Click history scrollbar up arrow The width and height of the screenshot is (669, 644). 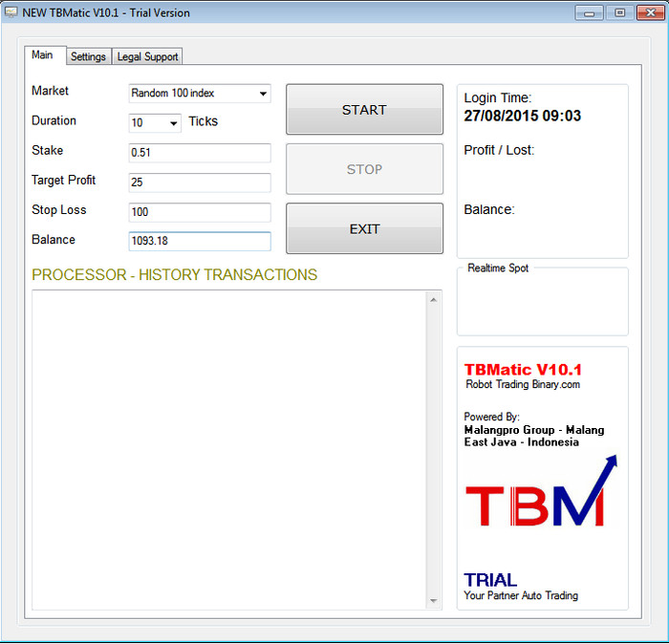coord(434,300)
